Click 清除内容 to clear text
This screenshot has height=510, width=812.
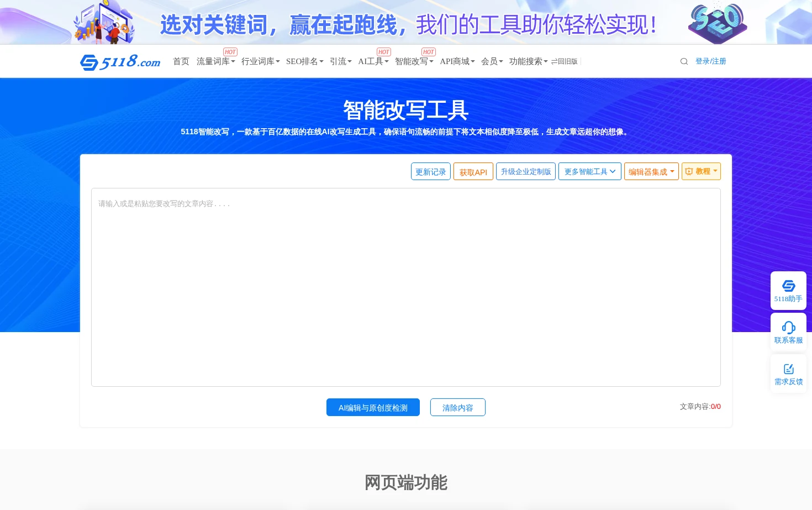click(458, 407)
